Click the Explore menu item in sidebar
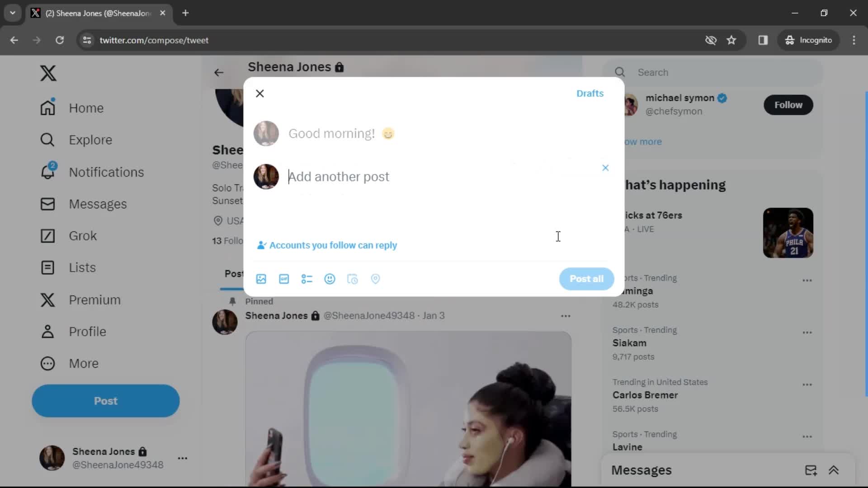Viewport: 868px width, 488px height. pyautogui.click(x=90, y=140)
